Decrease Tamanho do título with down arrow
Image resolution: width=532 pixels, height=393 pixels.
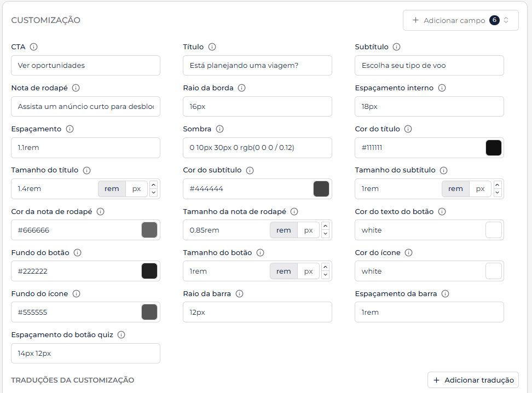[154, 193]
